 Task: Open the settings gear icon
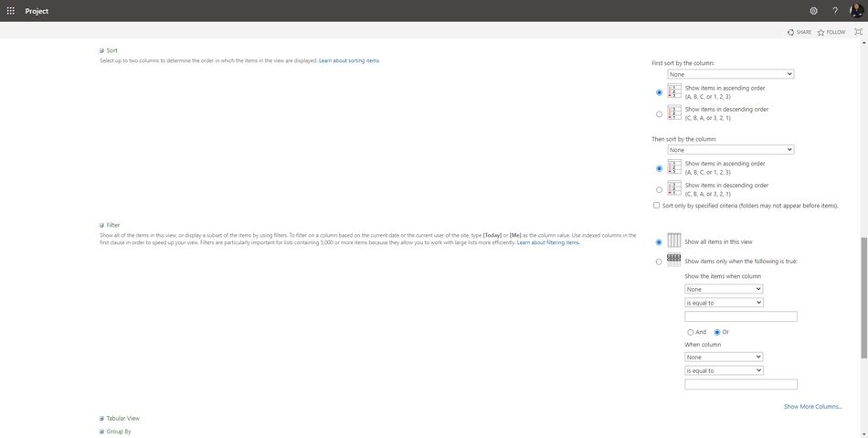coord(813,11)
